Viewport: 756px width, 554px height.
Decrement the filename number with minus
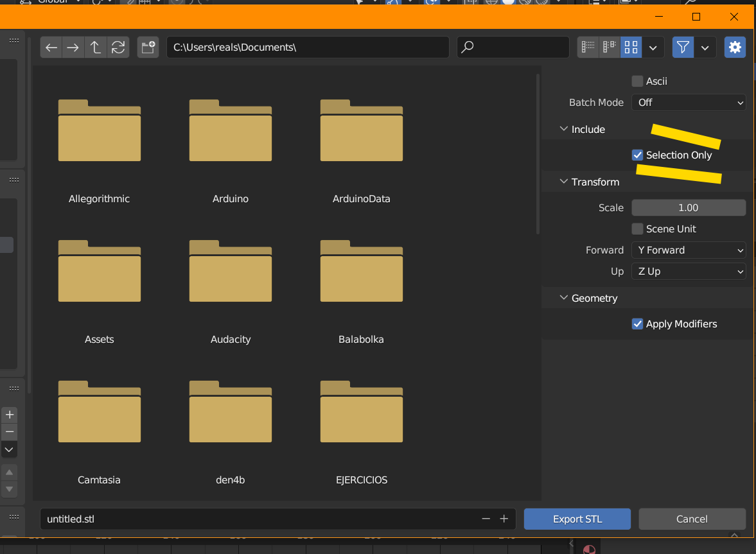click(486, 519)
